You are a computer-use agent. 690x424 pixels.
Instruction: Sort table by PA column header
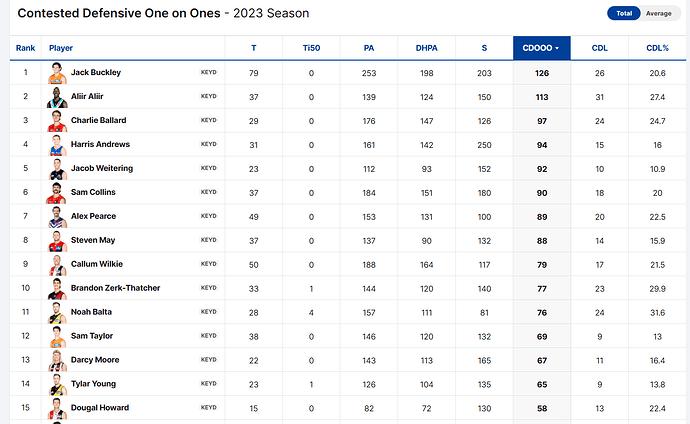pyautogui.click(x=369, y=48)
